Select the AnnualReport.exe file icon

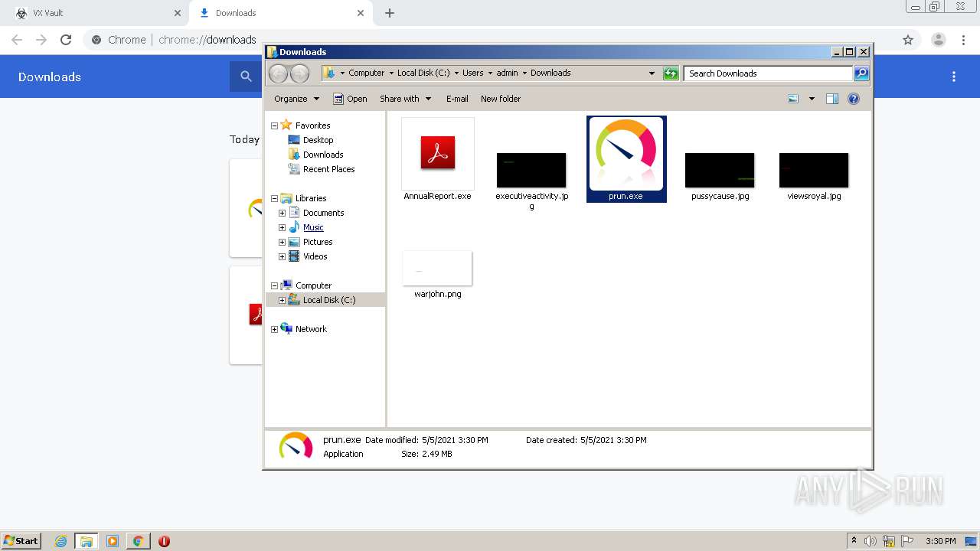(x=438, y=153)
